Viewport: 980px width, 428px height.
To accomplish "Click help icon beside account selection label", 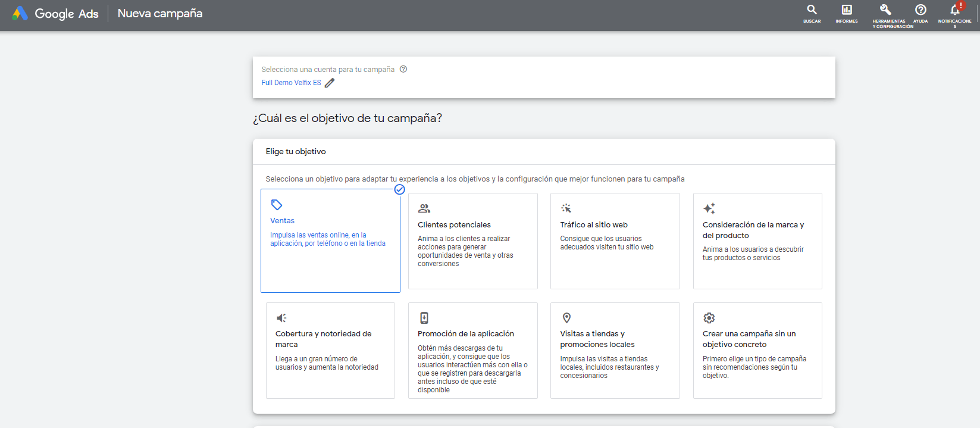I will (403, 69).
